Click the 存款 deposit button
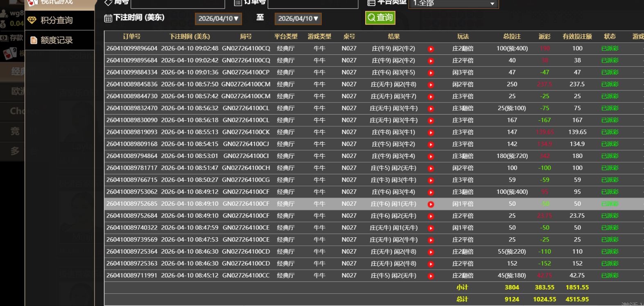This screenshot has height=306, width=644. (12, 38)
